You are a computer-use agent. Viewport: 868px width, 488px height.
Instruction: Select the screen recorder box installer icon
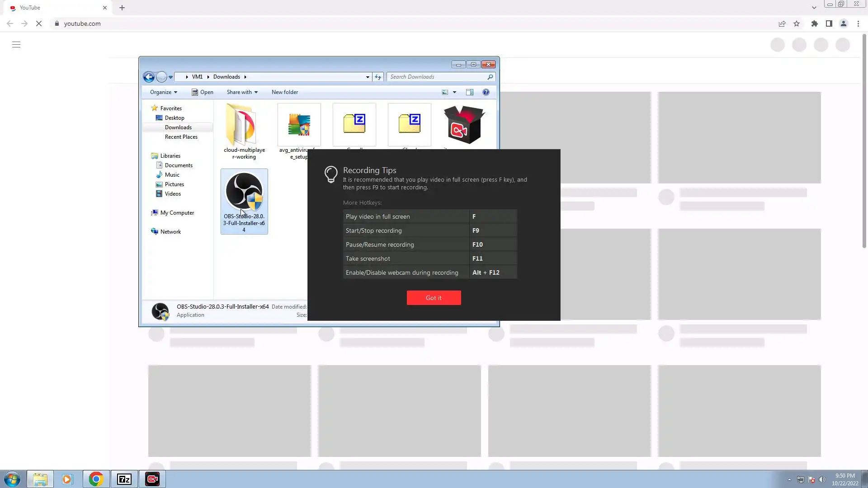point(464,125)
